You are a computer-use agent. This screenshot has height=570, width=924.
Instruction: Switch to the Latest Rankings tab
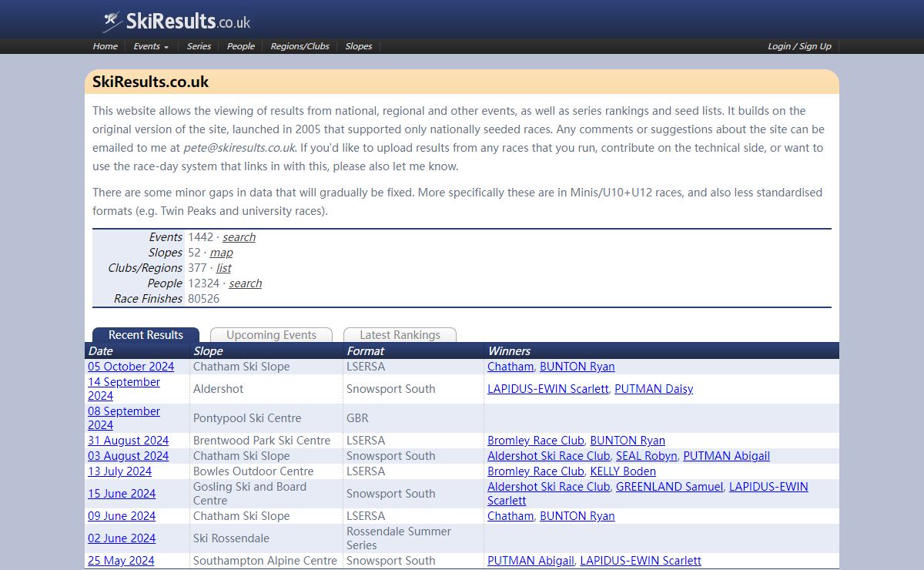[400, 335]
